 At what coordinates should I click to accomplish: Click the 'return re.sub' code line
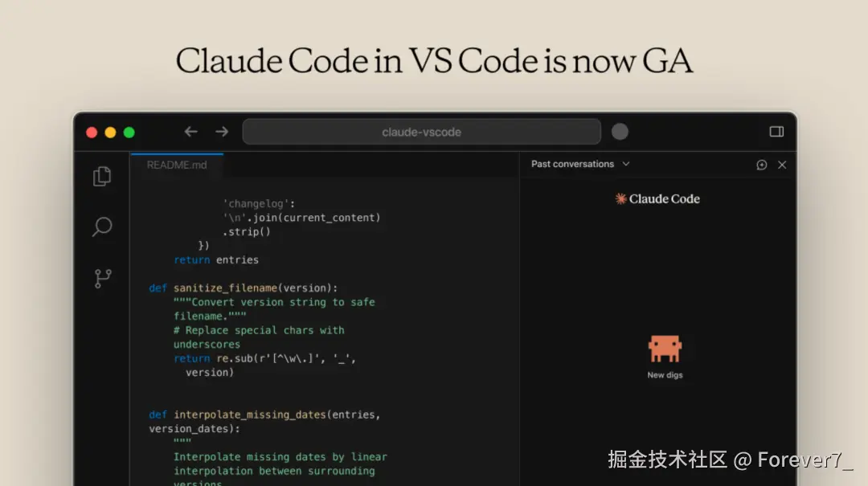(264, 358)
